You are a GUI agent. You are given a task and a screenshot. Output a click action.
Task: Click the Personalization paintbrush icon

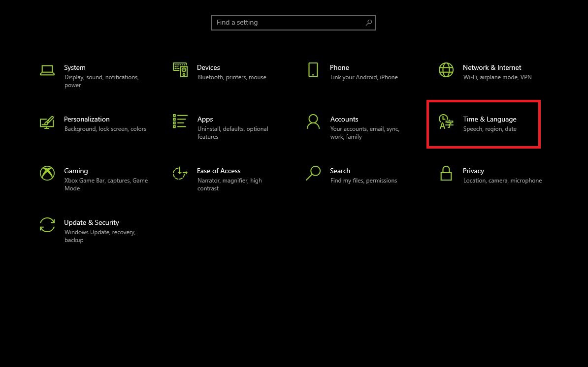tap(47, 122)
